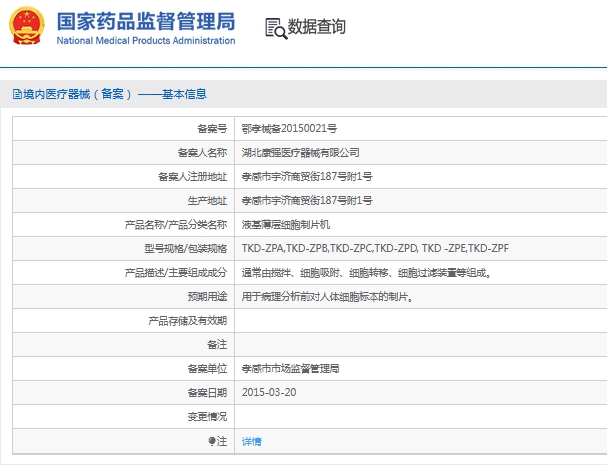Select record number 鄂孝械备20150021号
Image resolution: width=607 pixels, height=465 pixels.
click(289, 129)
